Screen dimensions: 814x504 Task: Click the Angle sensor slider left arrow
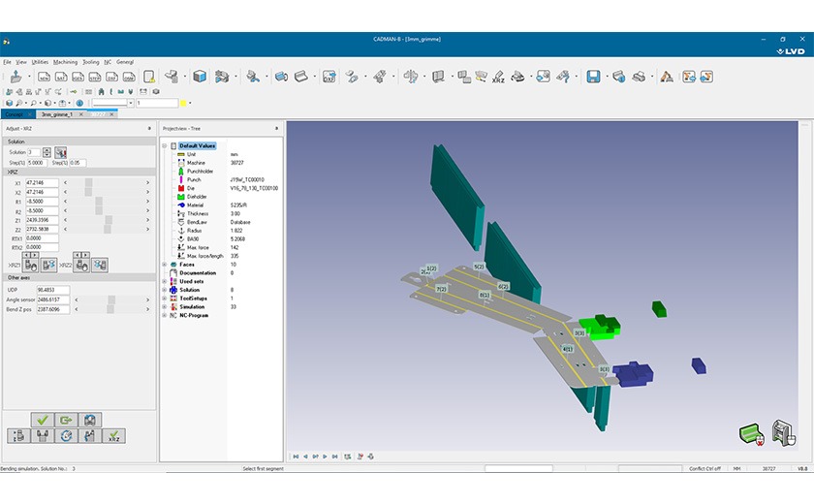[77, 299]
